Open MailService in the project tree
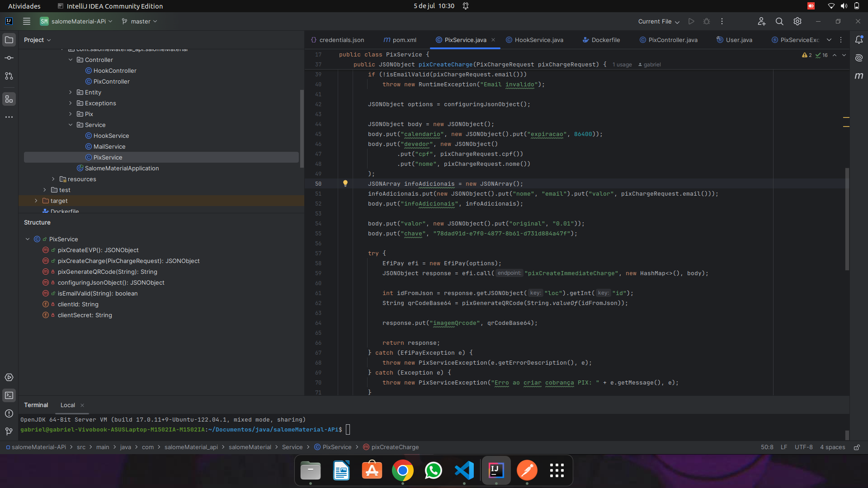 tap(109, 146)
